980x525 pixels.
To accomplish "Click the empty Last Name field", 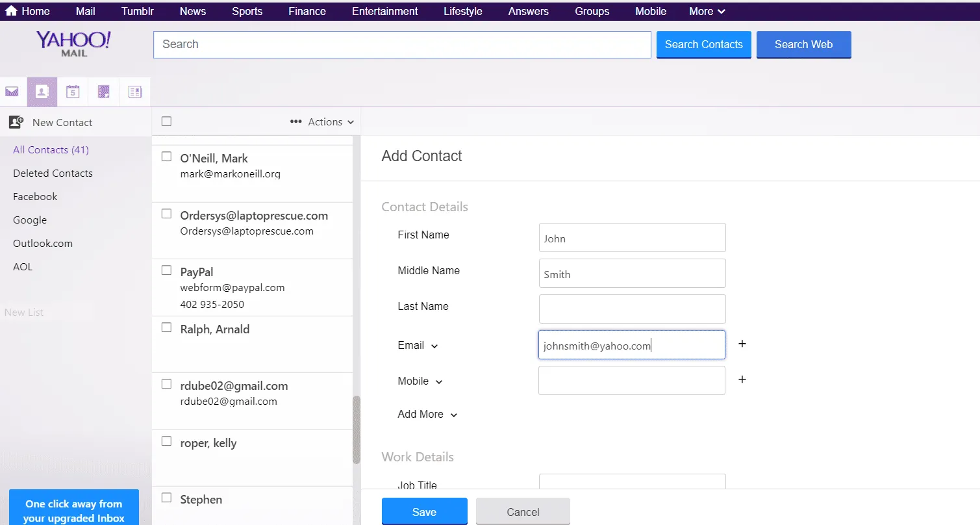I will pyautogui.click(x=632, y=309).
